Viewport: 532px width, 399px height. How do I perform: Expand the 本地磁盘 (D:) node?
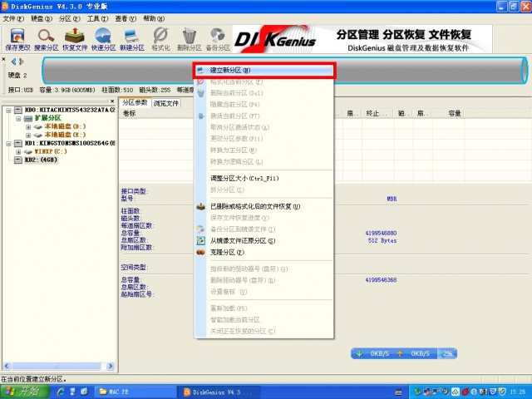[28, 127]
